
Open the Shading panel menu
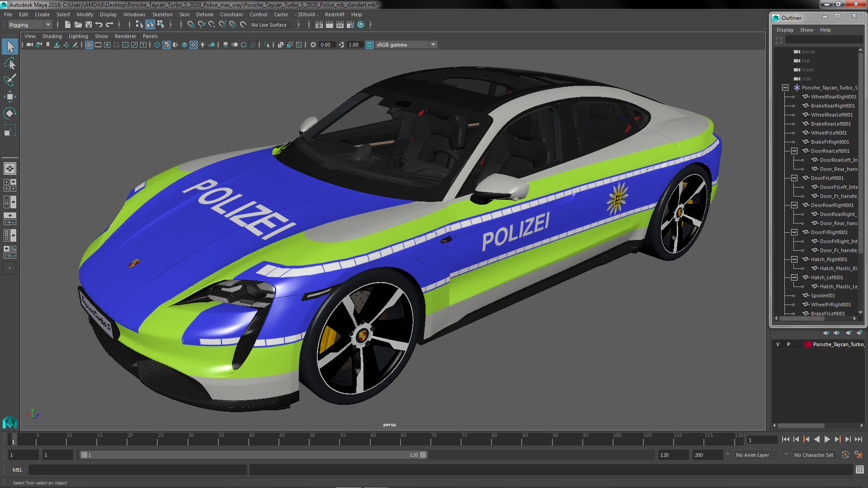[x=52, y=36]
